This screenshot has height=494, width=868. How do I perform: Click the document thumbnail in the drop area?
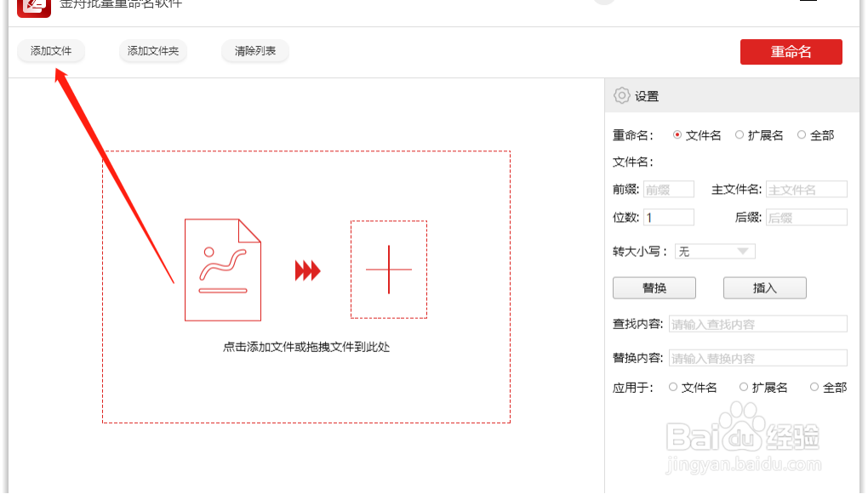click(x=222, y=270)
